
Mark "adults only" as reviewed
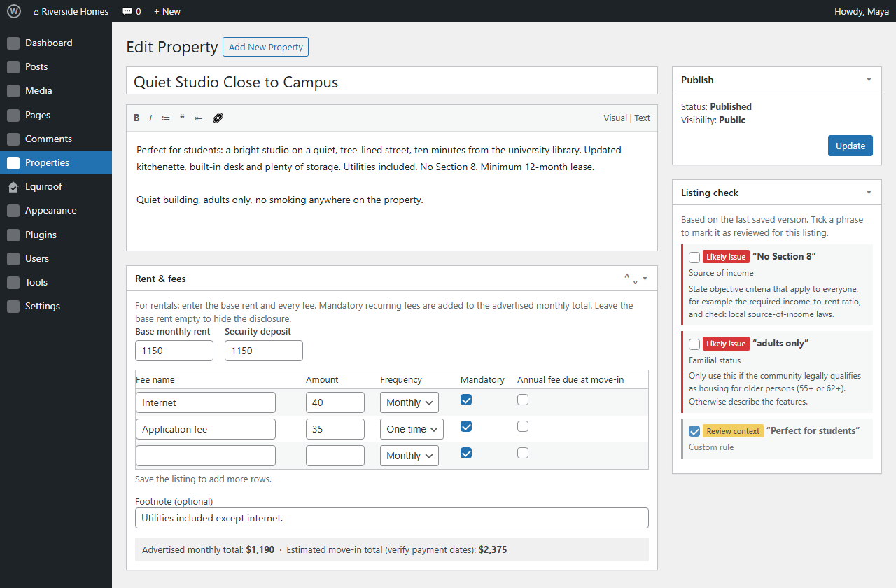tap(694, 344)
